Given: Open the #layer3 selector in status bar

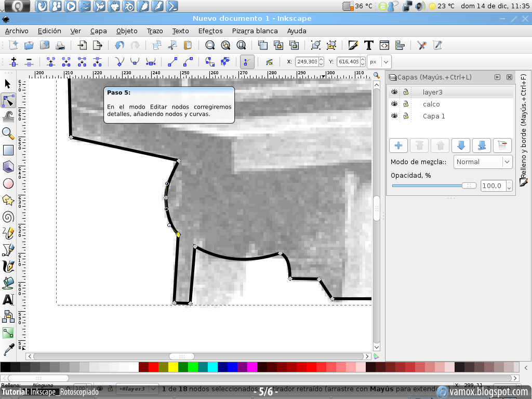Looking at the screenshot, I should [x=137, y=389].
